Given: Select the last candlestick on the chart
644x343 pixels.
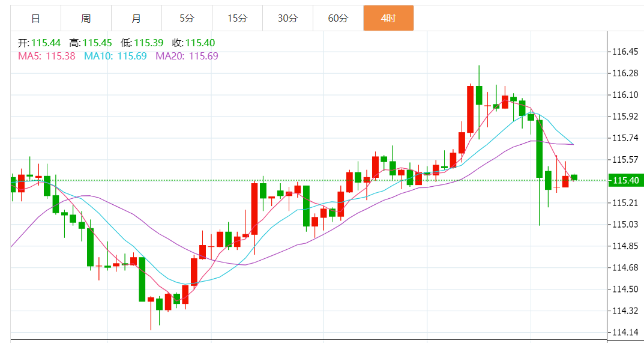Looking at the screenshot, I should click(574, 177).
